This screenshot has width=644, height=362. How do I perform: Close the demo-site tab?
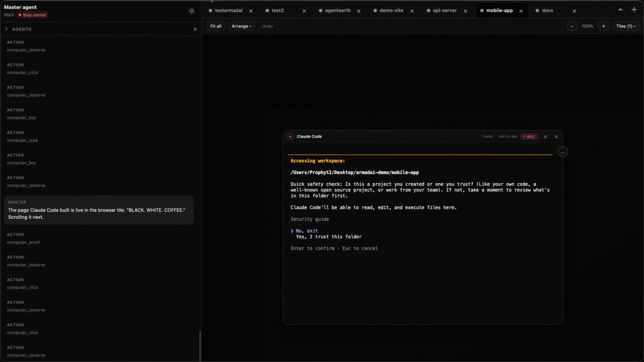pos(412,11)
